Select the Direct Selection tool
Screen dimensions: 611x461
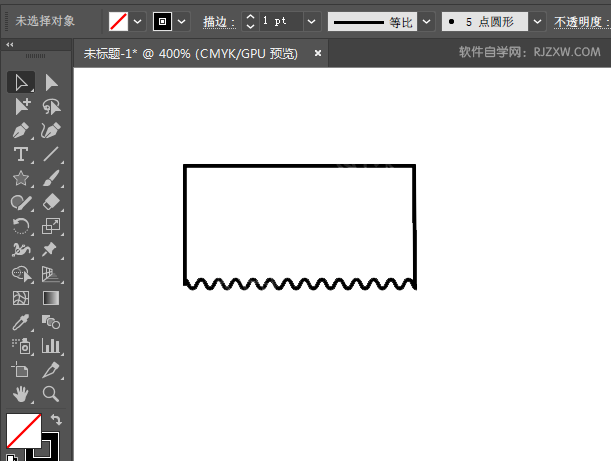pyautogui.click(x=51, y=82)
